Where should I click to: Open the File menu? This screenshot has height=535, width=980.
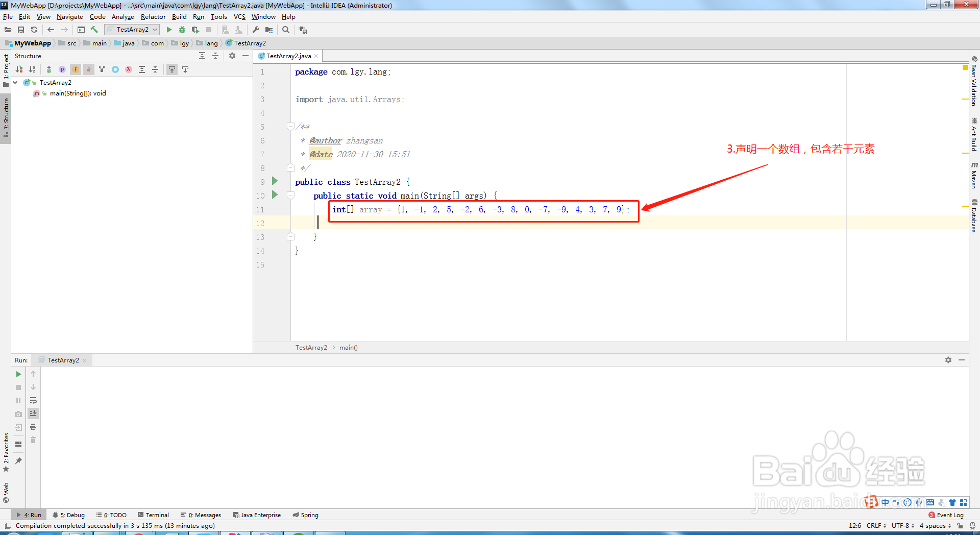pyautogui.click(x=8, y=17)
